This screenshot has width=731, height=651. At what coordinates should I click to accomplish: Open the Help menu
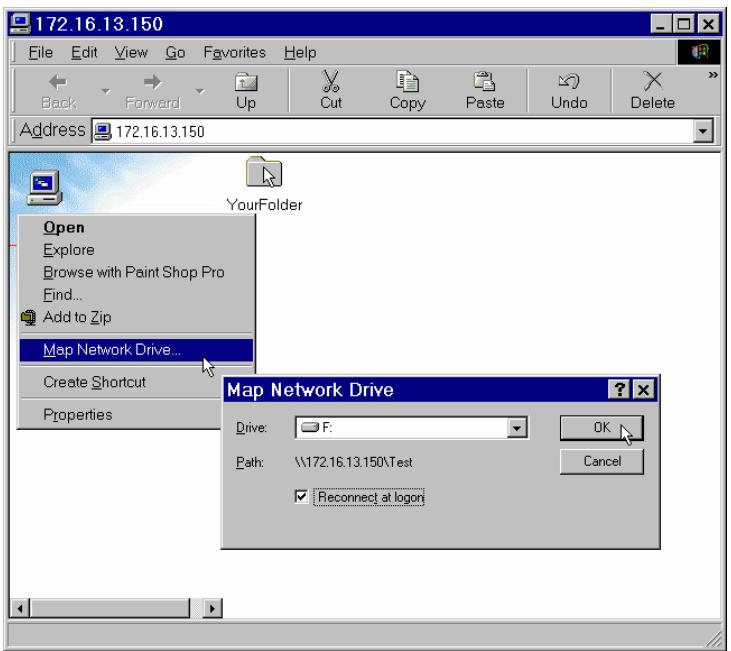pyautogui.click(x=300, y=52)
